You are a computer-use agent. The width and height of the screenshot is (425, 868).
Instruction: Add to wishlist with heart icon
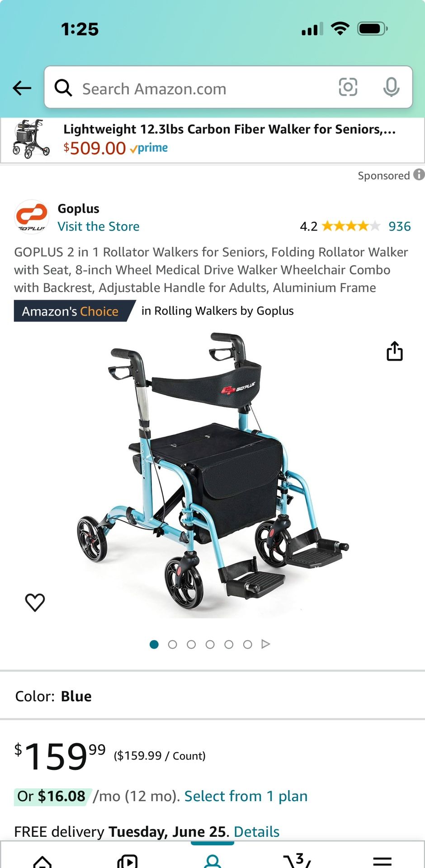pyautogui.click(x=35, y=602)
